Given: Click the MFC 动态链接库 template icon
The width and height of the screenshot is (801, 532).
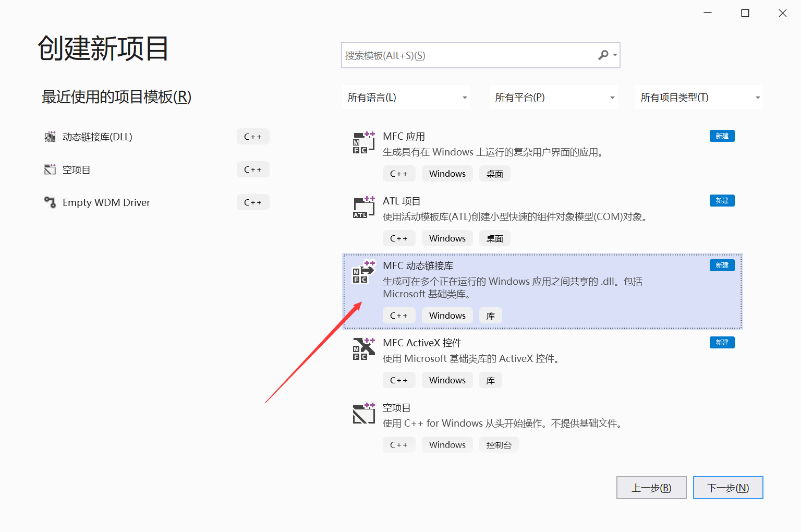Looking at the screenshot, I should click(364, 272).
